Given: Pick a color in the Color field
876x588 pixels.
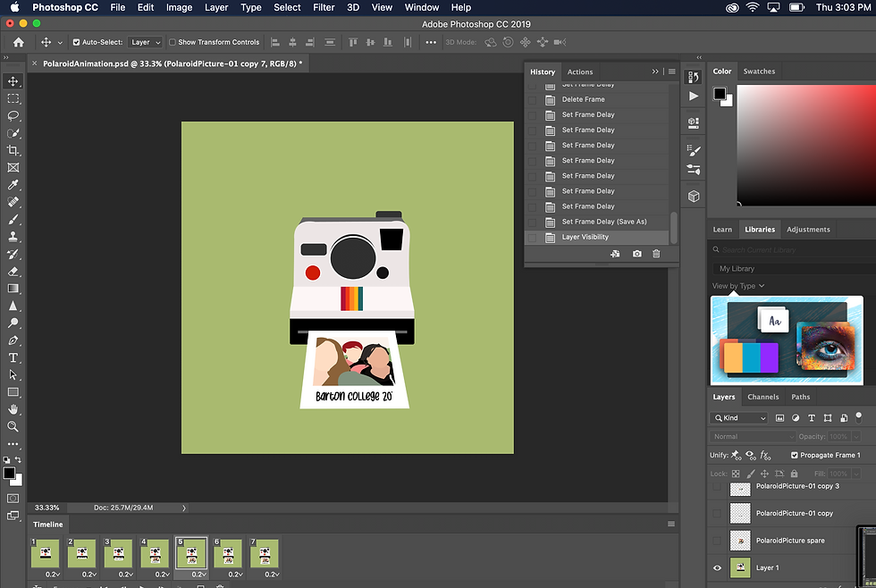Looking at the screenshot, I should coord(806,145).
